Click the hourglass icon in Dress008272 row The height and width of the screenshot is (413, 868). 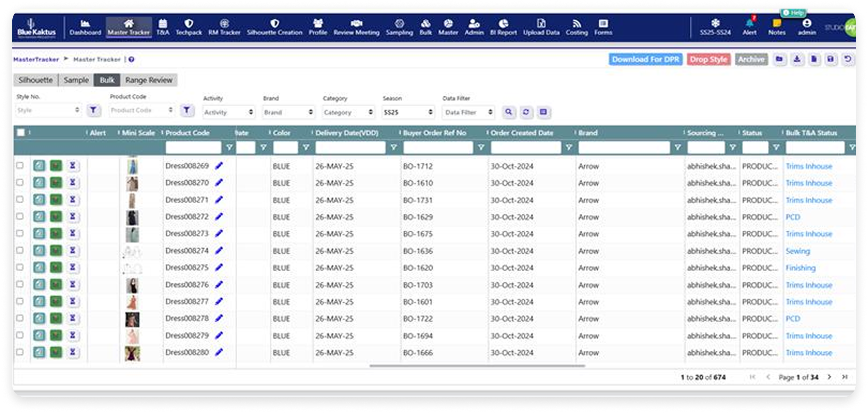point(73,216)
